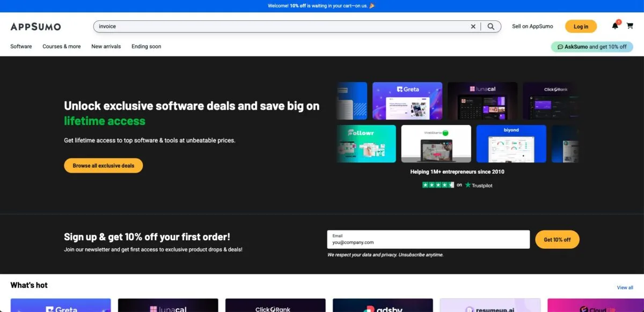Open Sell on AppSumo link

point(532,26)
